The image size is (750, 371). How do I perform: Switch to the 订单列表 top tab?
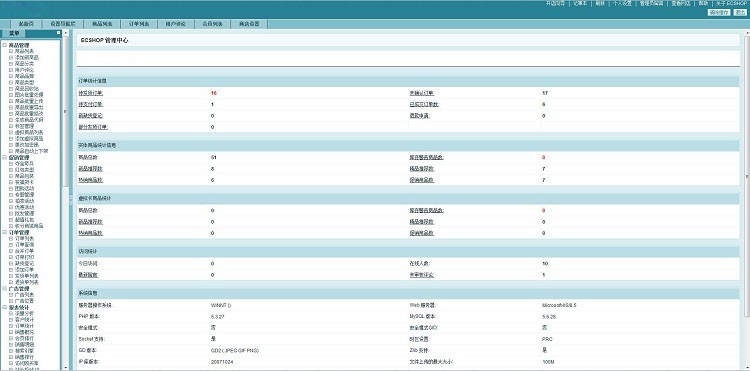point(139,24)
